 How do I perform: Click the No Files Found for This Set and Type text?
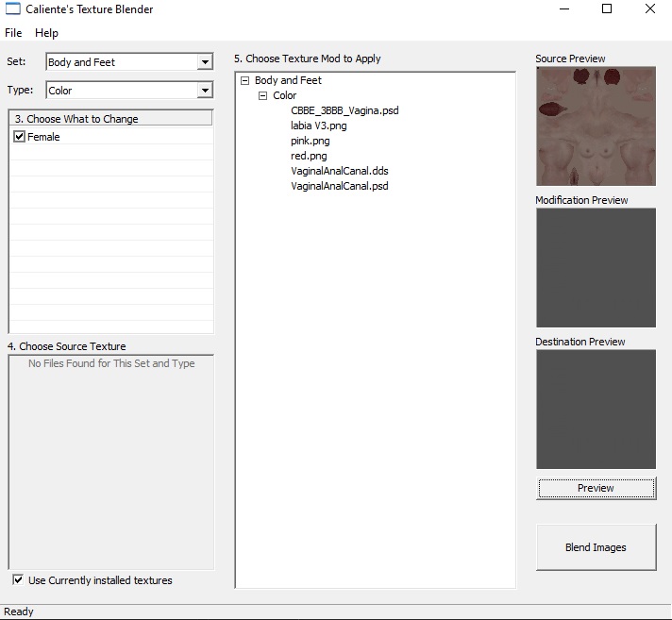point(111,363)
